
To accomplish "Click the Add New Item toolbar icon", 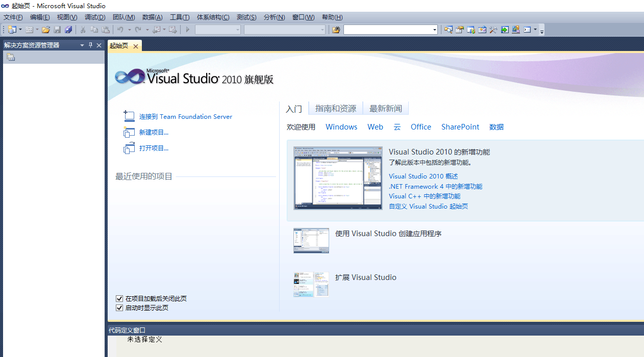I will pos(29,30).
